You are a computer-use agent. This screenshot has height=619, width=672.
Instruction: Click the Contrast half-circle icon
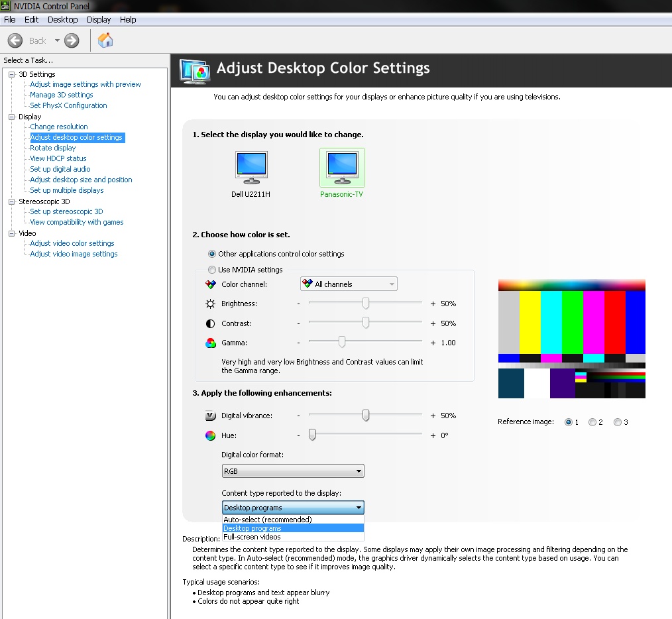tap(210, 323)
